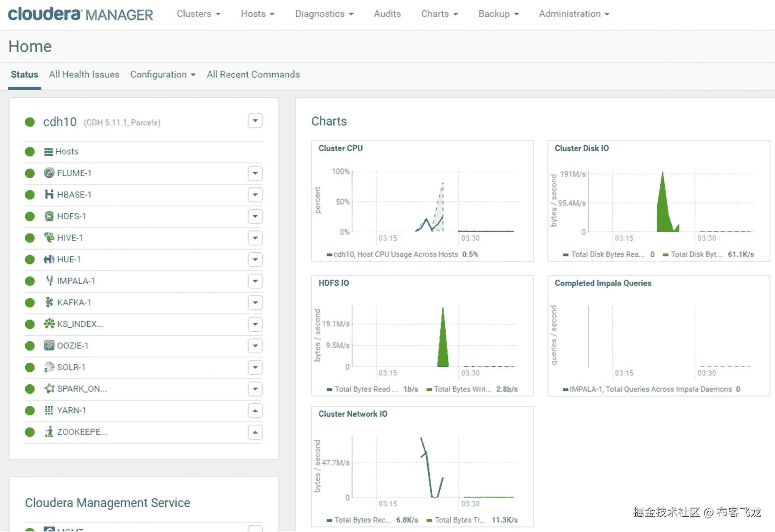Click the green health status dot for cdh10

pos(30,122)
